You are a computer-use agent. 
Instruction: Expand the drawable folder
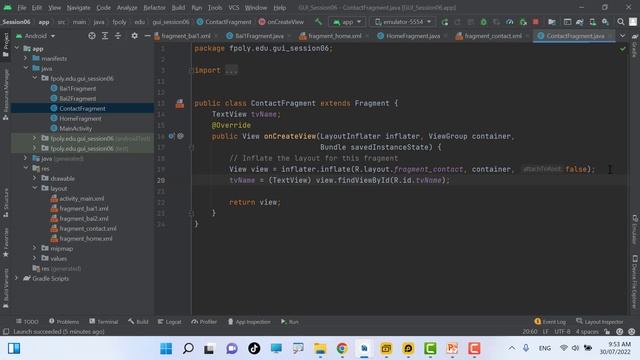point(35,178)
